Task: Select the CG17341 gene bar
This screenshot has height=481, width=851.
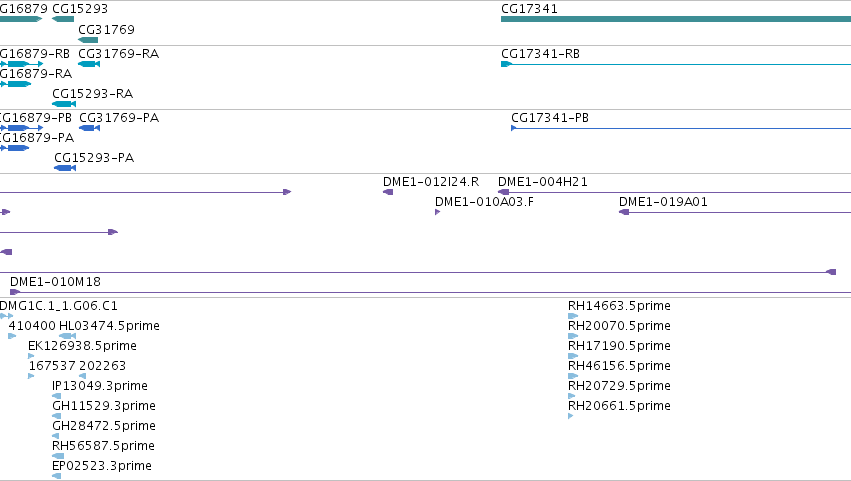Action: (x=676, y=20)
